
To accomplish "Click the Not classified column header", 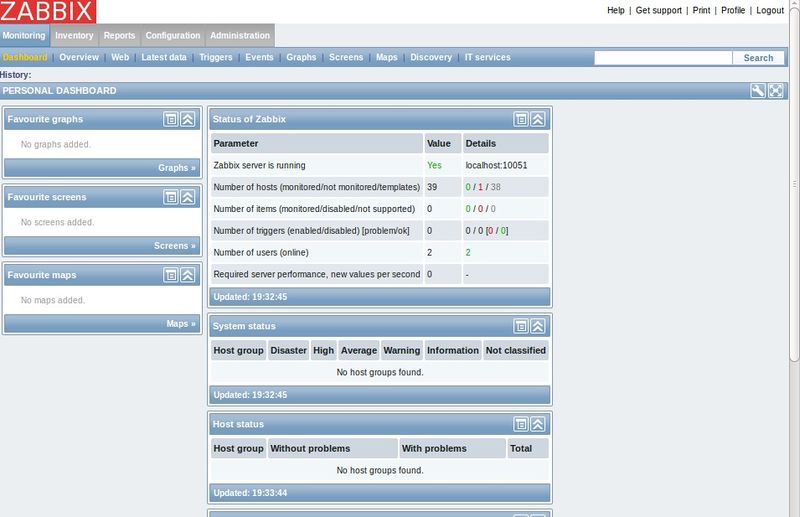I will pos(516,351).
